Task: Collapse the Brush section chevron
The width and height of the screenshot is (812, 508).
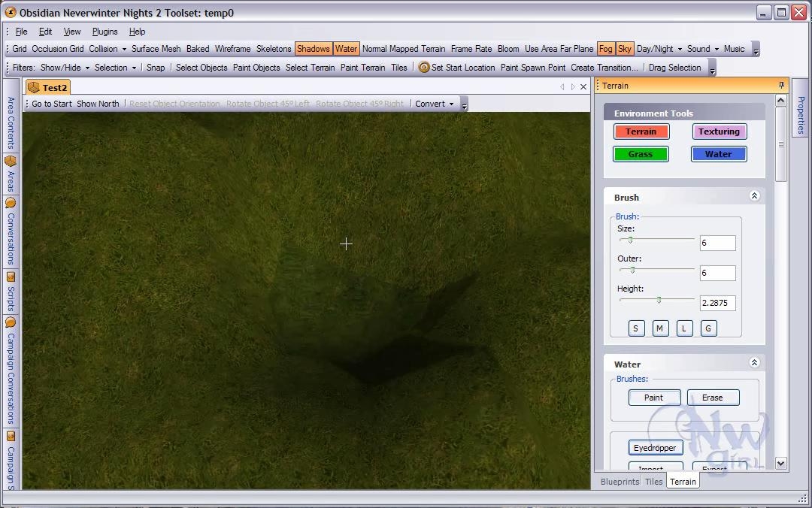Action: coord(754,196)
